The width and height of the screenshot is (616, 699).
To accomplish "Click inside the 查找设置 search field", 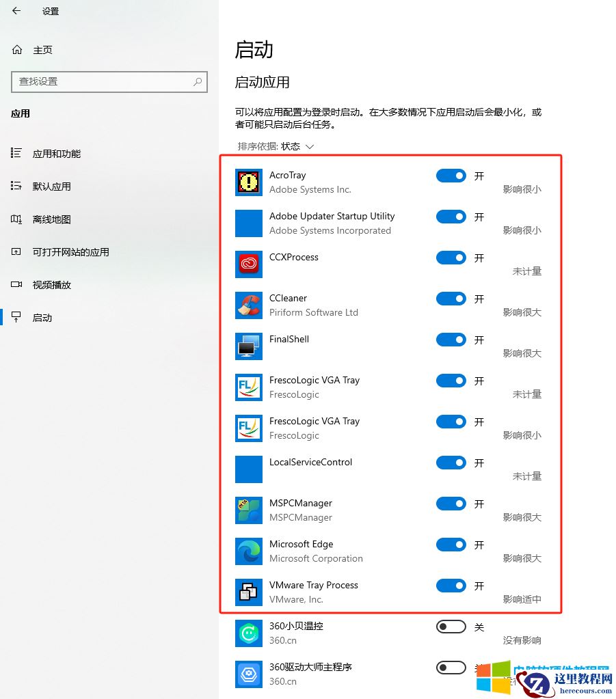I will (x=109, y=82).
